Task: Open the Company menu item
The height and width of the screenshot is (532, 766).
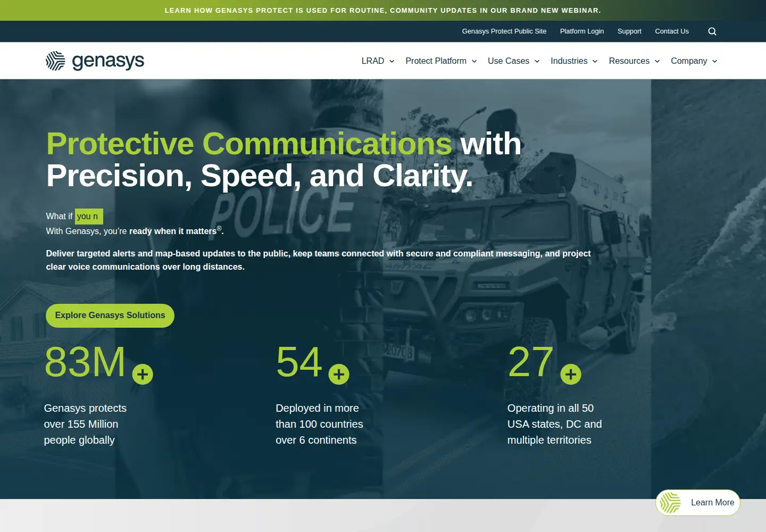Action: (689, 61)
